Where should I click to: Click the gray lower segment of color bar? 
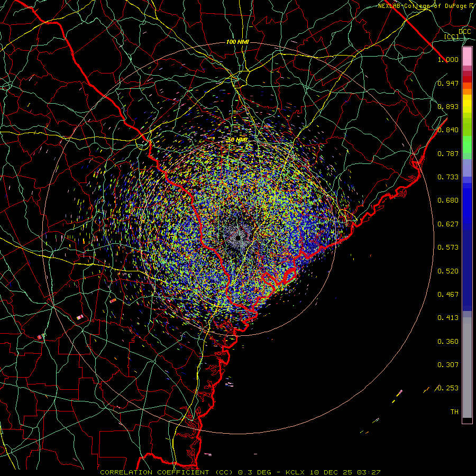pos(467,368)
